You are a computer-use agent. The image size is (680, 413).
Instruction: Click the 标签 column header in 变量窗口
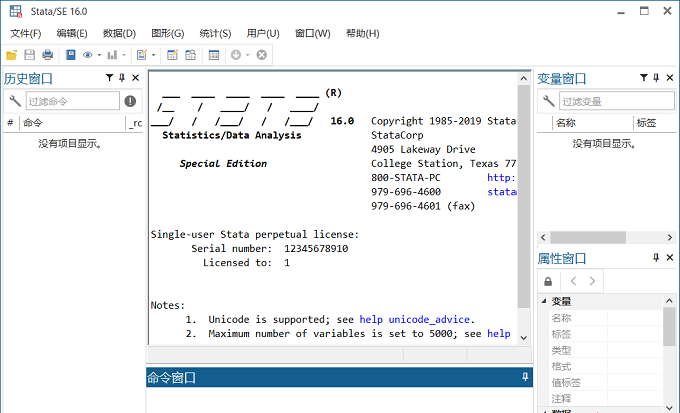point(656,123)
